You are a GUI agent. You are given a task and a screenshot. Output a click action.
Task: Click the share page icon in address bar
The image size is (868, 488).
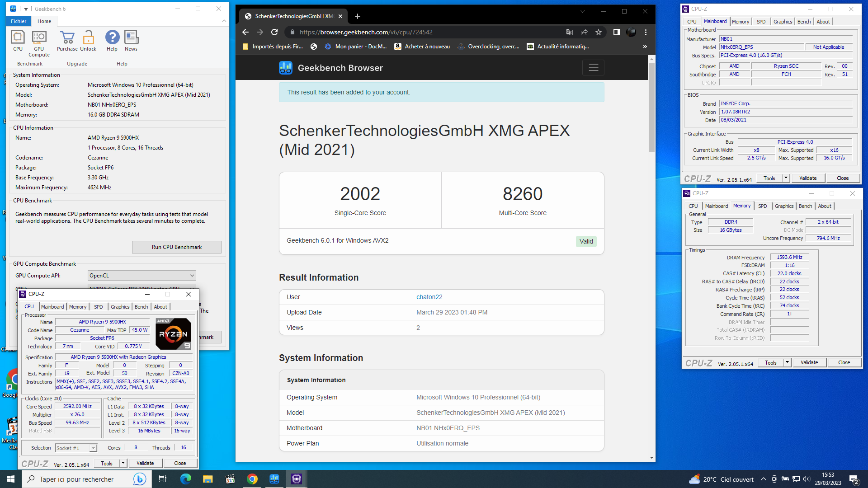tap(584, 32)
